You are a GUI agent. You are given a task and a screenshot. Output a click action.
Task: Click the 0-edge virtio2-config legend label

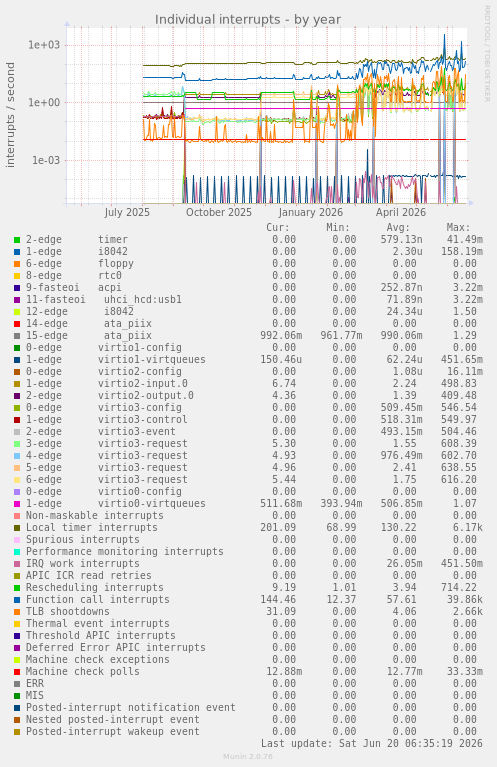(104, 372)
